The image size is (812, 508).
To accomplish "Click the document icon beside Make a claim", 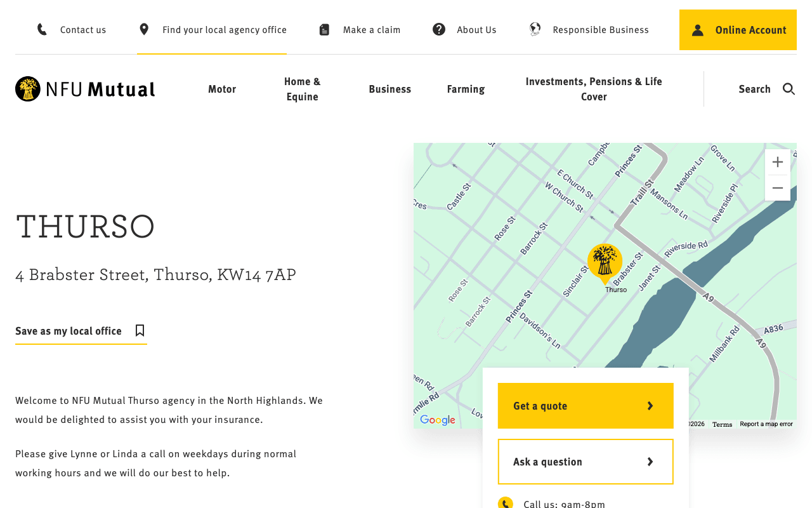I will click(x=324, y=30).
